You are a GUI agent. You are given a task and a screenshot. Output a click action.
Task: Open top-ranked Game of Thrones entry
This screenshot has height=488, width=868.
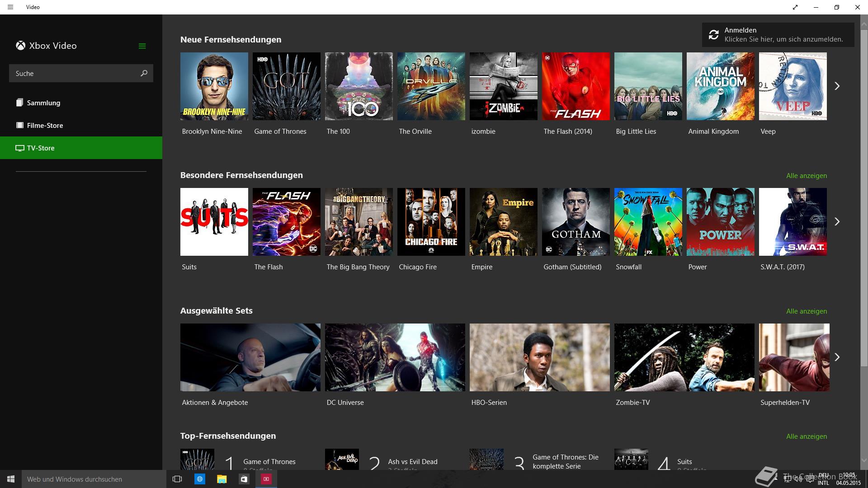point(250,460)
